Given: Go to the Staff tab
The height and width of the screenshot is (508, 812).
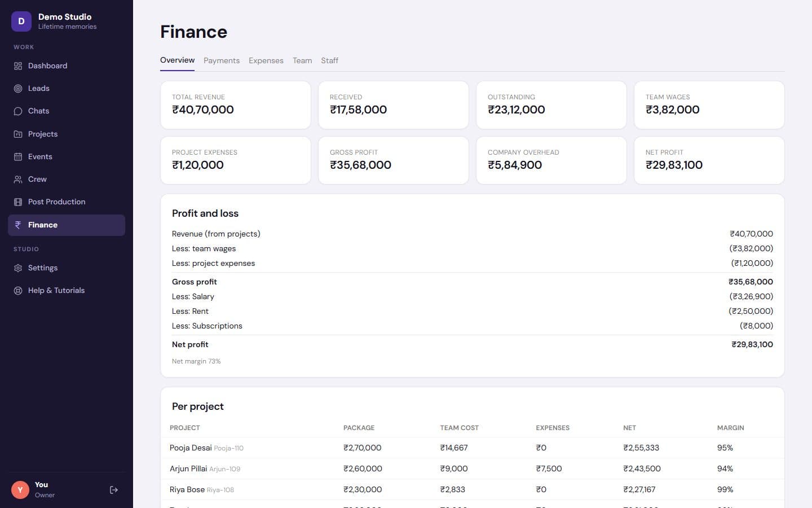Looking at the screenshot, I should click(x=330, y=60).
